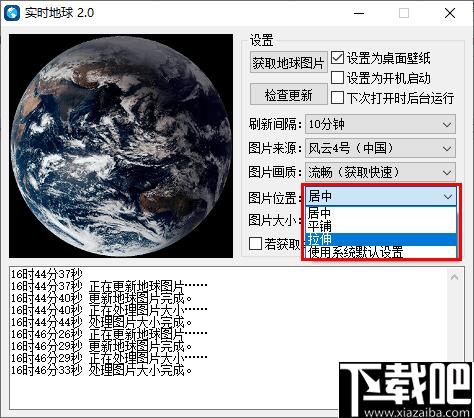This screenshot has height=418, width=474.
Task: Click the Earth satellite image preview
Action: pyautogui.click(x=121, y=146)
